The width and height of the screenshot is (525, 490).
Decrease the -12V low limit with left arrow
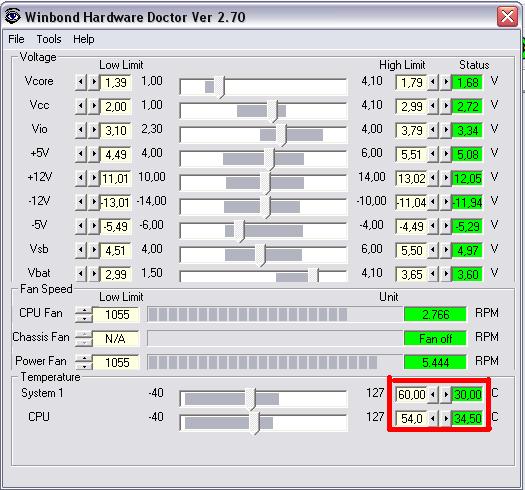[x=81, y=202]
